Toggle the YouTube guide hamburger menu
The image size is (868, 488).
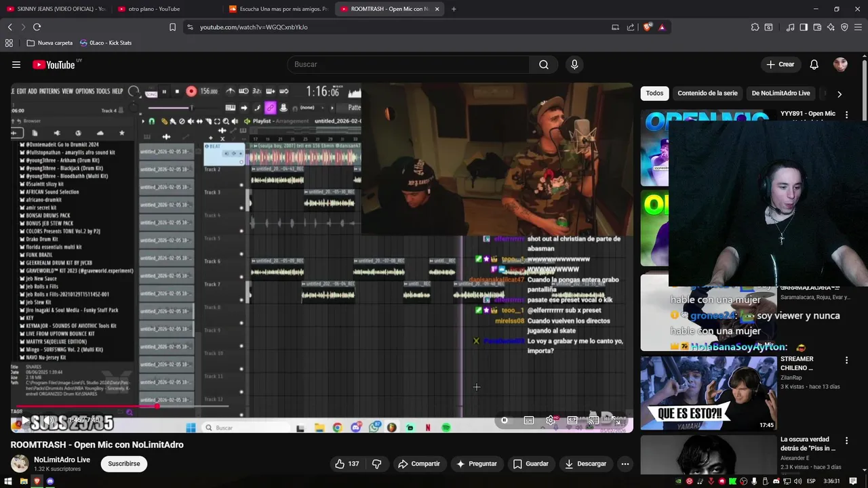16,64
